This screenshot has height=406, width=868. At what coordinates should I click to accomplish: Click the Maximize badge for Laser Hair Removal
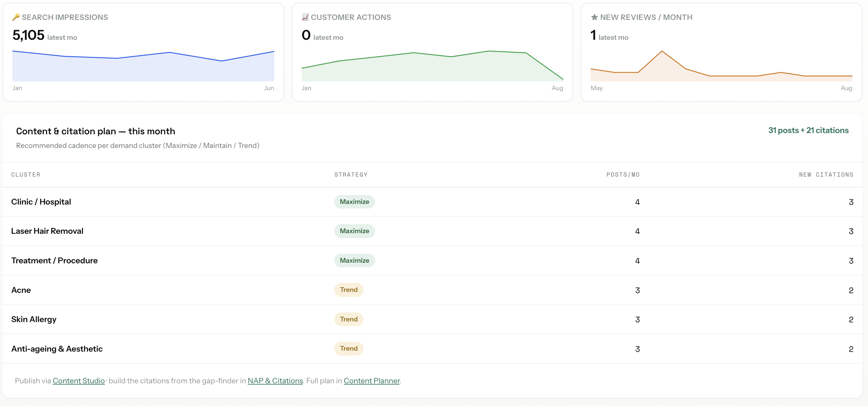354,231
